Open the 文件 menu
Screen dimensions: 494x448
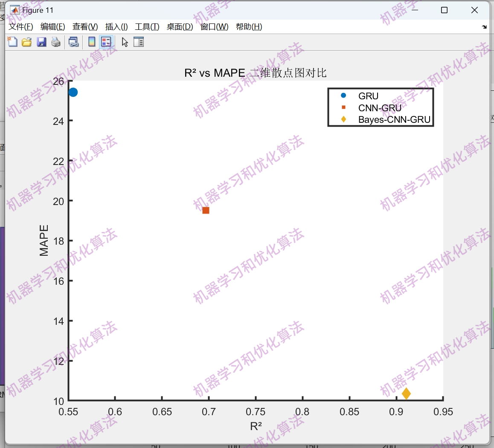click(20, 26)
